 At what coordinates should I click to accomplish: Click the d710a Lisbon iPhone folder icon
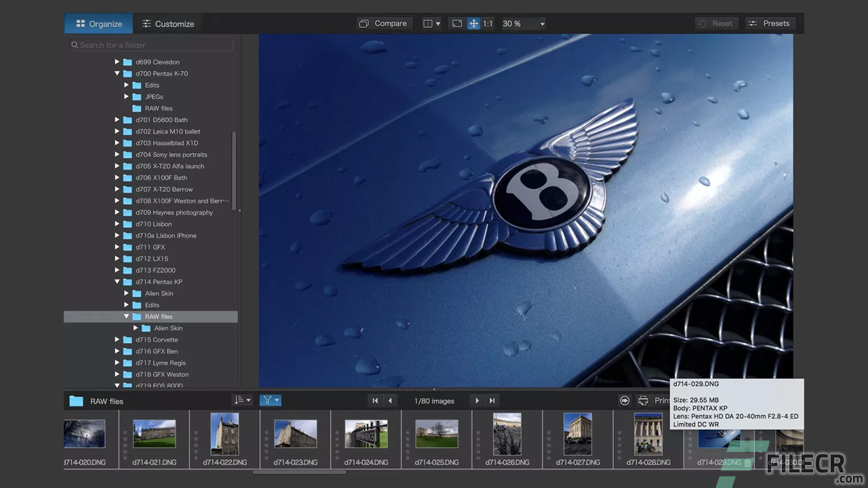point(127,236)
